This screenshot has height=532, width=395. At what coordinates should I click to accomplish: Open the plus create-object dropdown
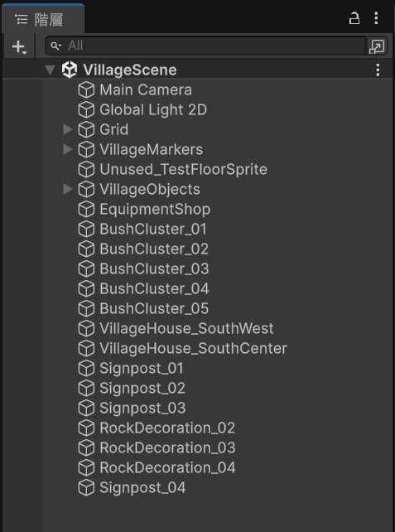[x=19, y=46]
